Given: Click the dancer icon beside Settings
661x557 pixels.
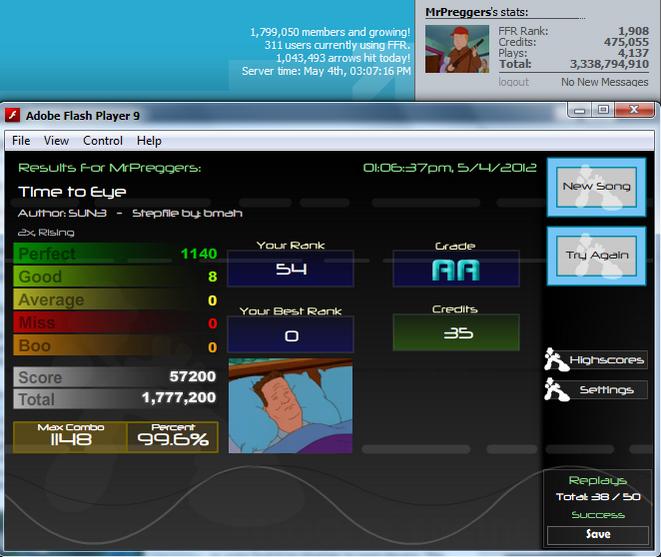Looking at the screenshot, I should (x=555, y=389).
